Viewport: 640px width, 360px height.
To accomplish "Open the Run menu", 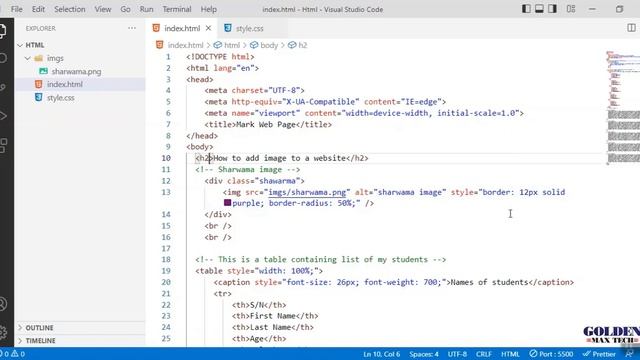I will (x=147, y=9).
